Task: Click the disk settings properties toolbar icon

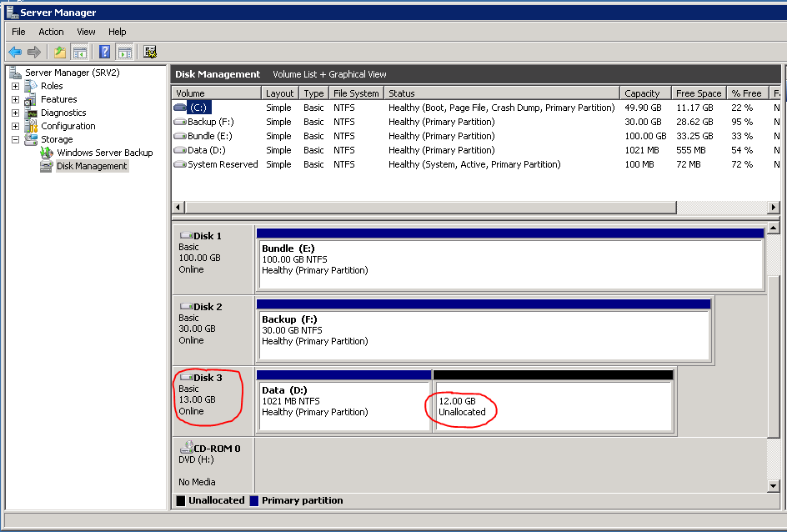Action: (149, 52)
